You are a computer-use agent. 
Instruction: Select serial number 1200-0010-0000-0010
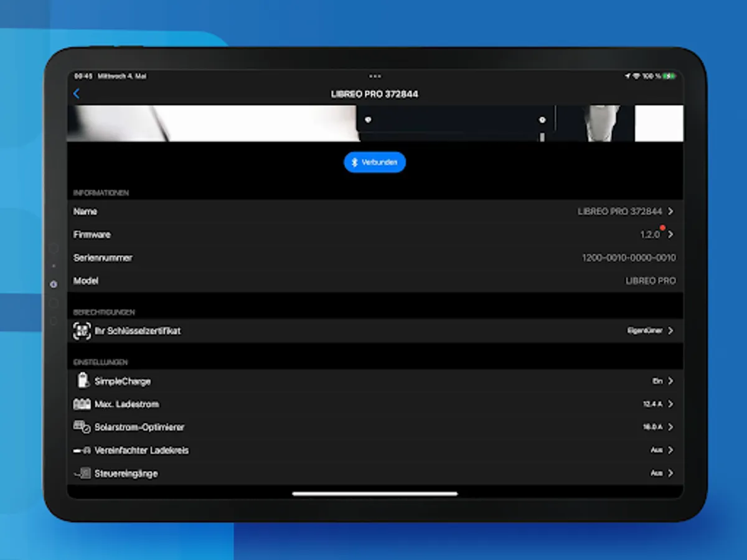(629, 258)
